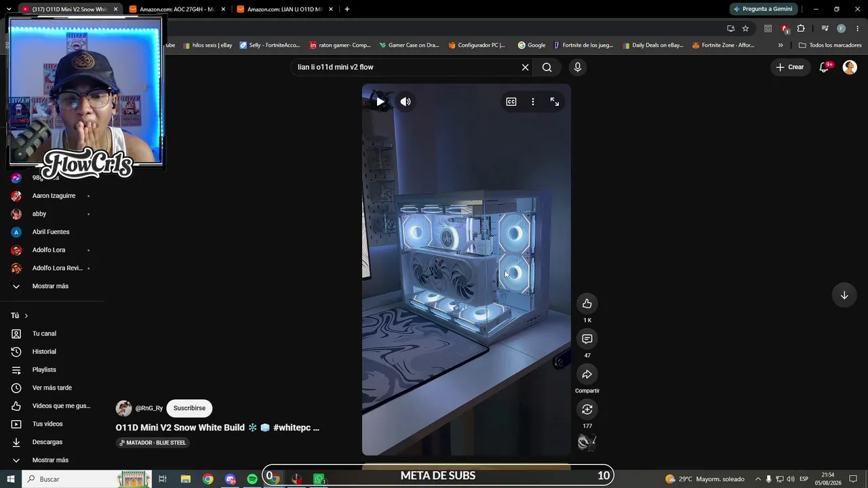Click Pregunta a Gemini button
Screen dimensions: 868x488
coord(763,9)
